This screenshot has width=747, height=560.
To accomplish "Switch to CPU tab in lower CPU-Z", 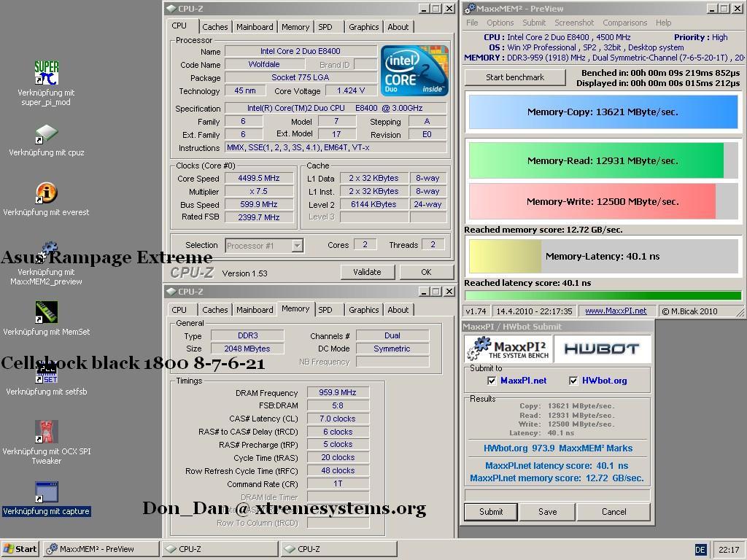I will [x=179, y=310].
